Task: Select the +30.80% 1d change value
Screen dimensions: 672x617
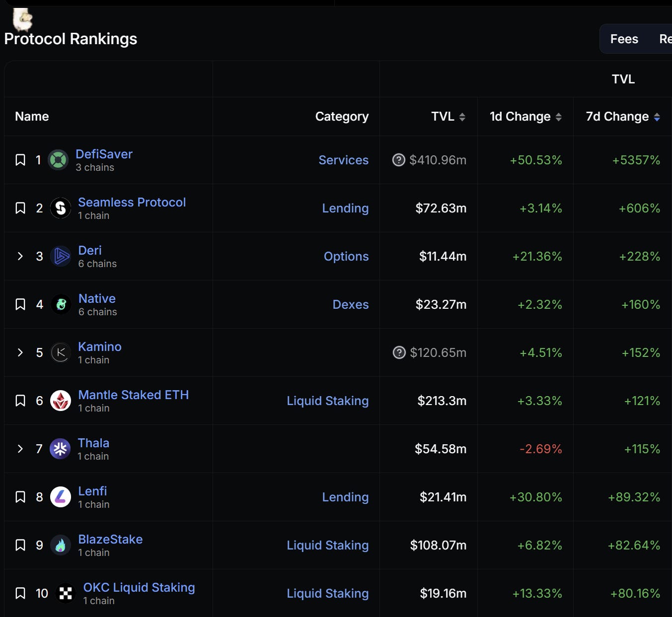Action: 536,497
